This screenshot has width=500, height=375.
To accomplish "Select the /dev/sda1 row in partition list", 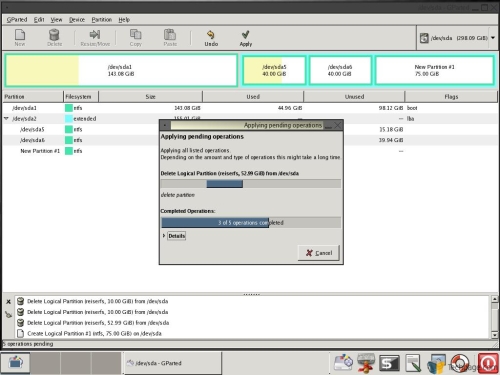I will pyautogui.click(x=250, y=108).
